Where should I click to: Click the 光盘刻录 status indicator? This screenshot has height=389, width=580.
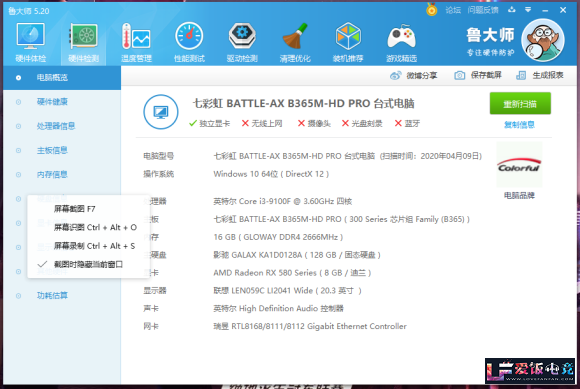click(x=362, y=124)
